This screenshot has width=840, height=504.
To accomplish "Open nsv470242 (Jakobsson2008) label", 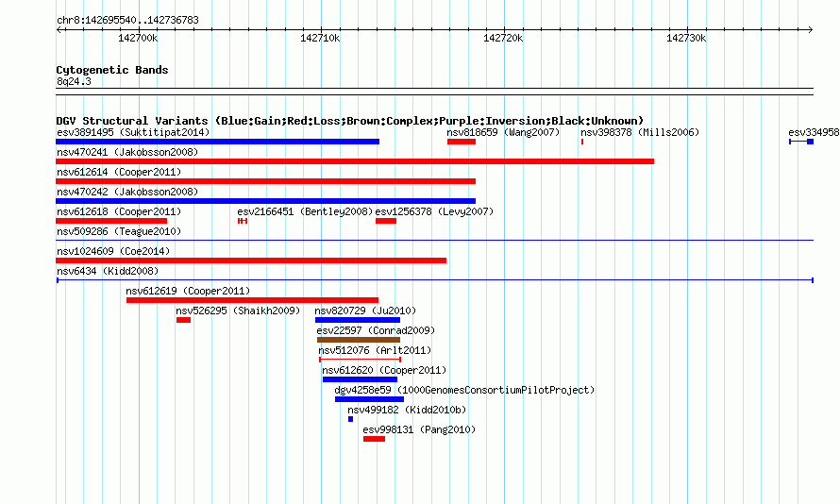I will click(127, 192).
